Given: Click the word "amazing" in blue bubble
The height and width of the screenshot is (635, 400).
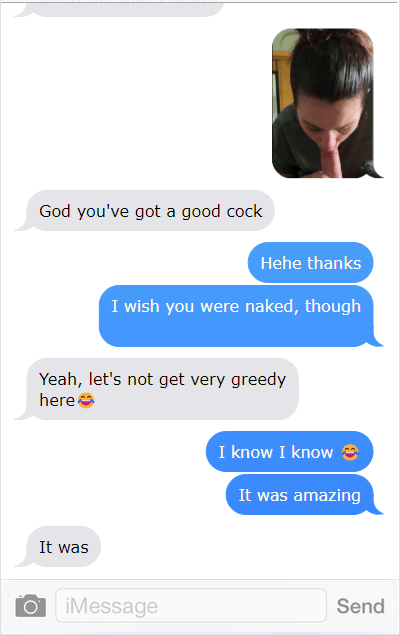Looking at the screenshot, I should [327, 496].
